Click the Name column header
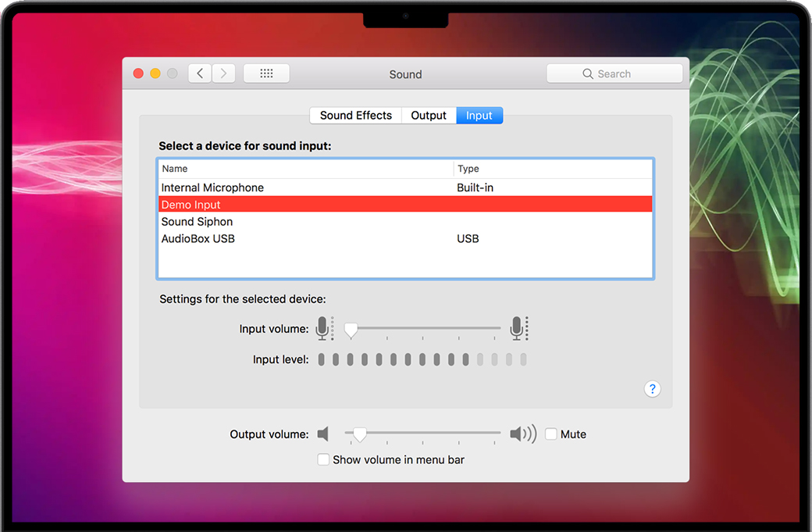 (x=175, y=169)
